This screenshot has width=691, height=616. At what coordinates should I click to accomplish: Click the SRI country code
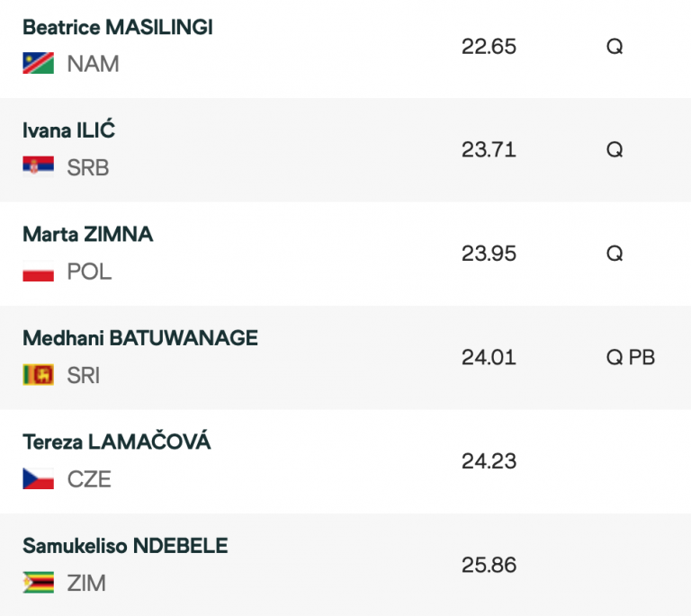tap(84, 376)
